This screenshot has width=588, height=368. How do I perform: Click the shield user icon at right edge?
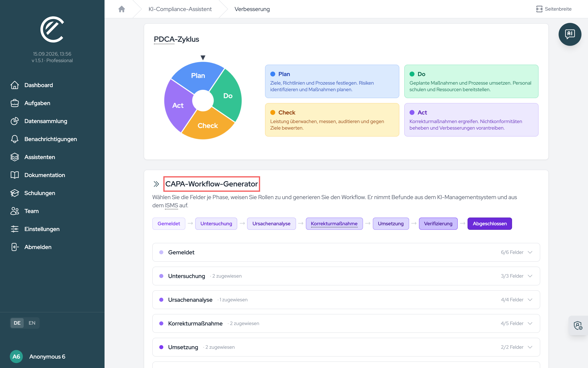tap(578, 325)
